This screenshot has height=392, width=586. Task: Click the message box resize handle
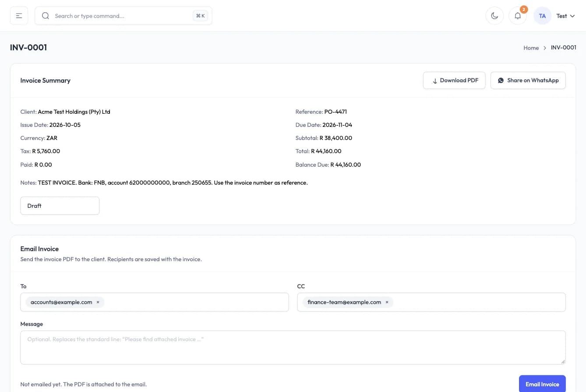pos(563,361)
